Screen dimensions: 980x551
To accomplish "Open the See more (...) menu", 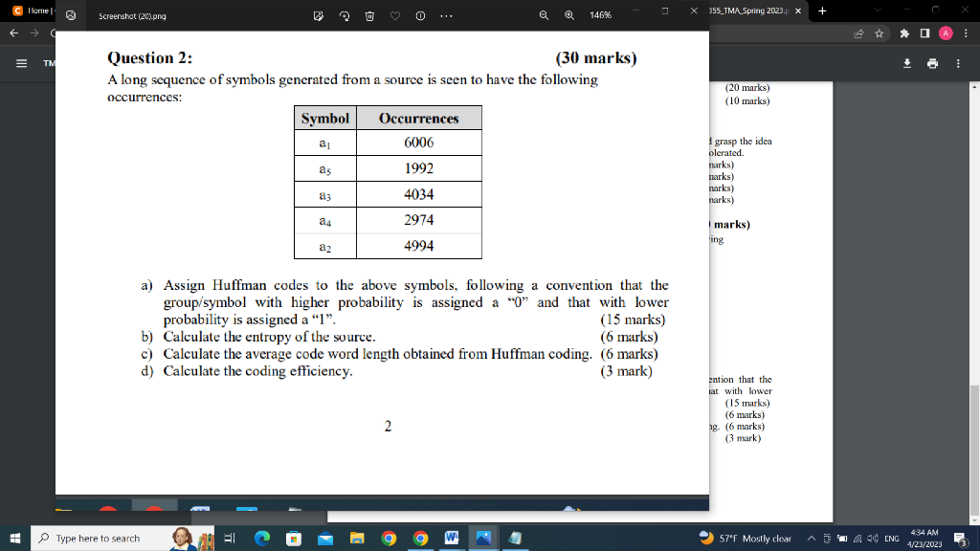I will (444, 15).
